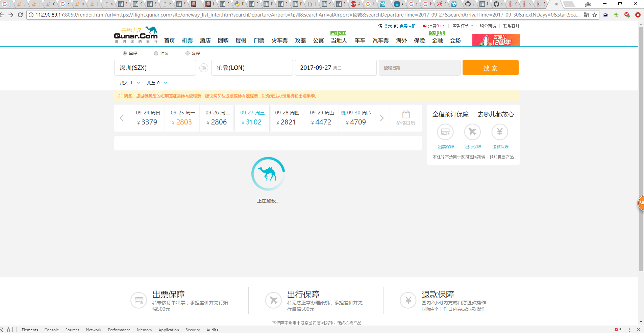Expand the 儿童 children count dropdown
The height and width of the screenshot is (333, 644).
[x=165, y=83]
